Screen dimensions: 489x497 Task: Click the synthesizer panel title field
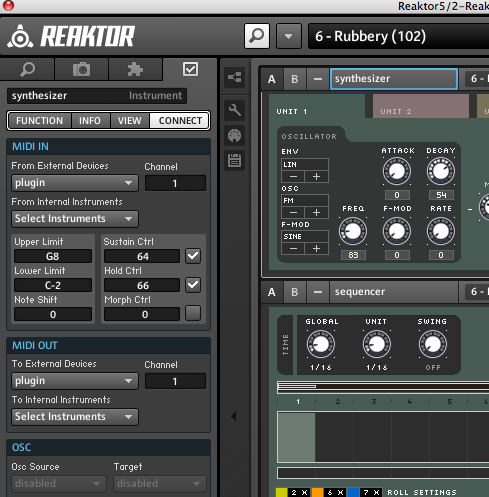point(394,79)
